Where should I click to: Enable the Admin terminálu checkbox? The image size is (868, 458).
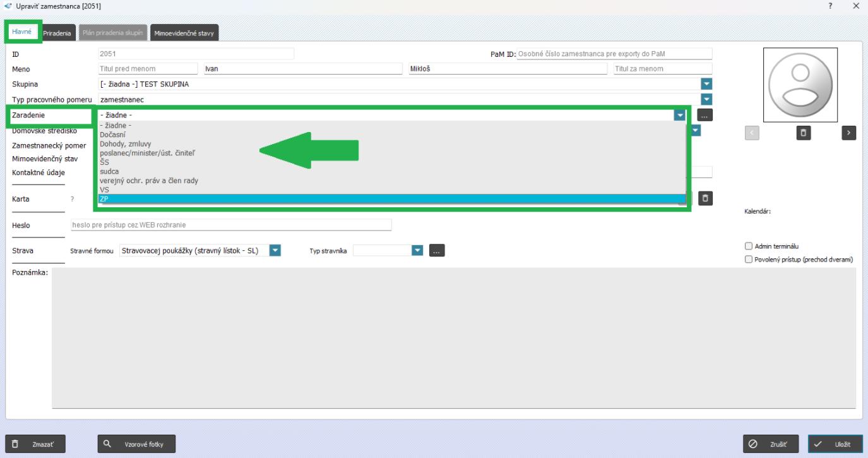[x=749, y=246]
